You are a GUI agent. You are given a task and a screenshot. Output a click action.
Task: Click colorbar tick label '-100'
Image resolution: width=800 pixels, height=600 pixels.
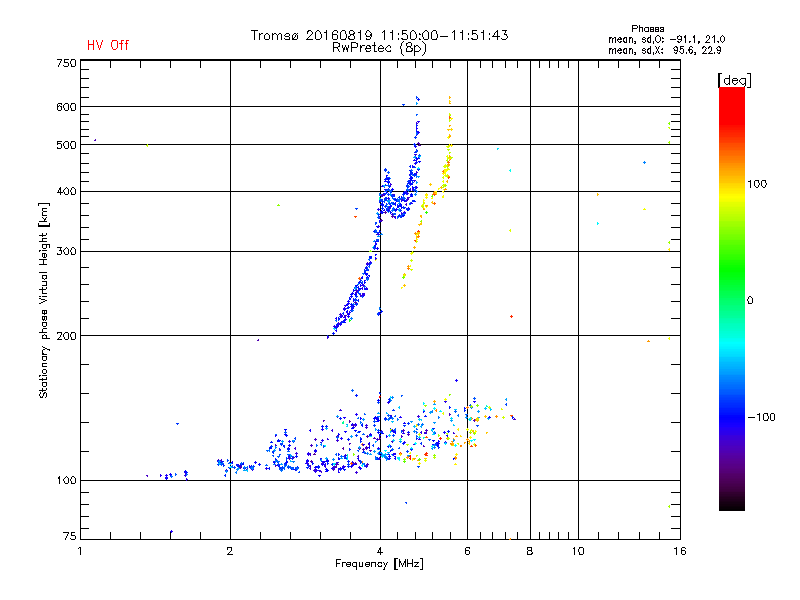click(x=761, y=417)
